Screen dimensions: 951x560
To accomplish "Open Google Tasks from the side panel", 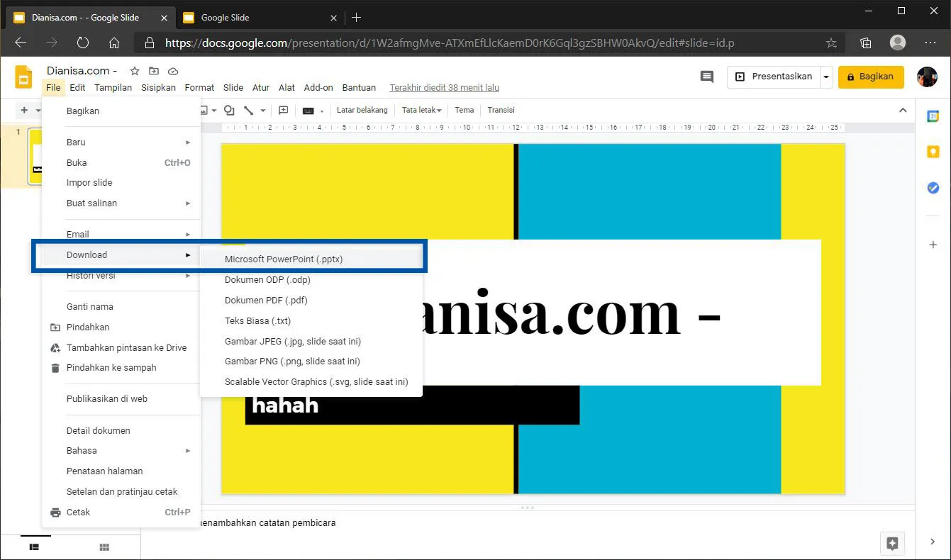I will [x=933, y=188].
